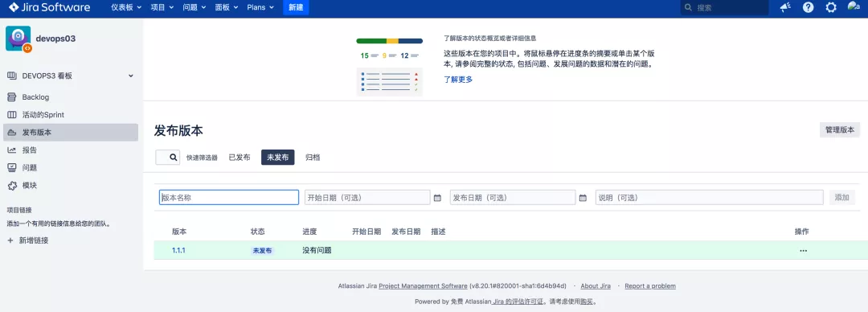Screen dimensions: 868x312
Task: Click the 进度 column header
Action: coord(310,232)
